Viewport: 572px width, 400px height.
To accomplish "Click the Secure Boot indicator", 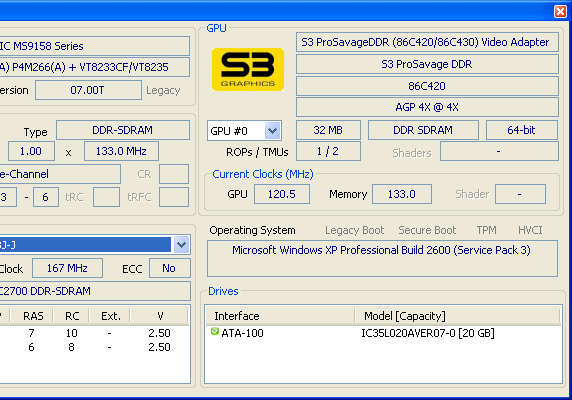I will [427, 230].
